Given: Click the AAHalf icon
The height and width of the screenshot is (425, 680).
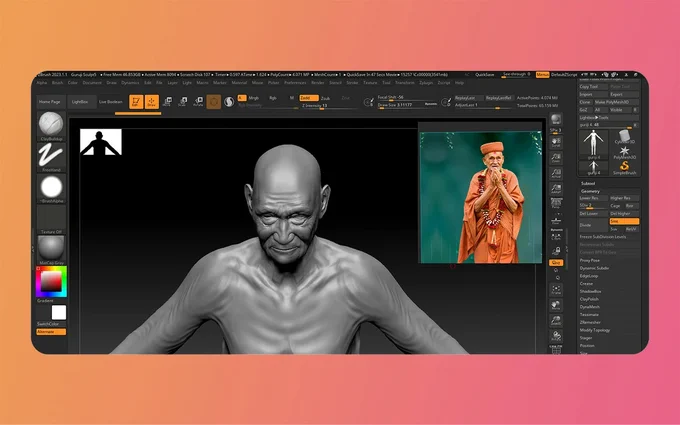Looking at the screenshot, I should 556,189.
